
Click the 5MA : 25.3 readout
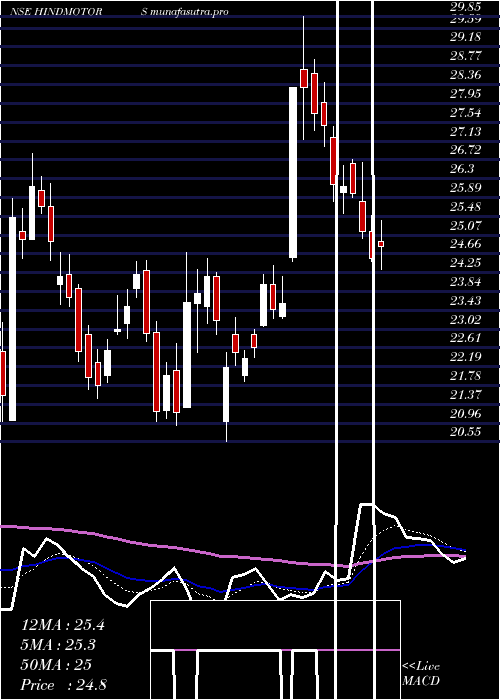[x=58, y=645]
